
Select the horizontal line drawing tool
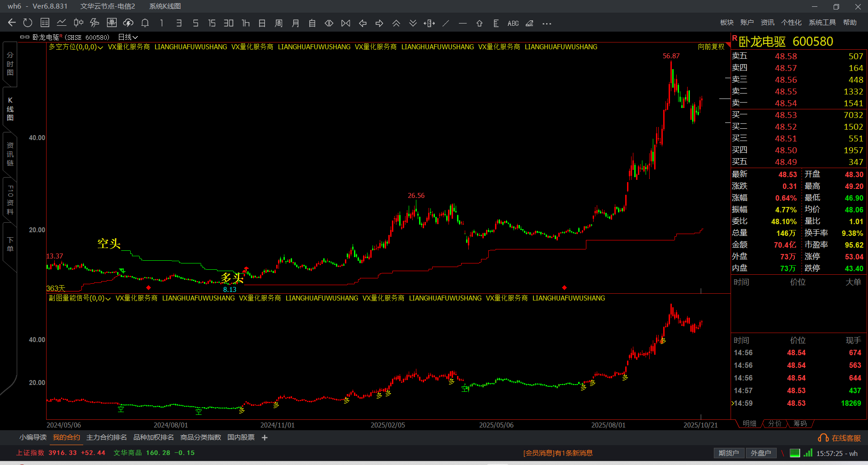(x=462, y=23)
